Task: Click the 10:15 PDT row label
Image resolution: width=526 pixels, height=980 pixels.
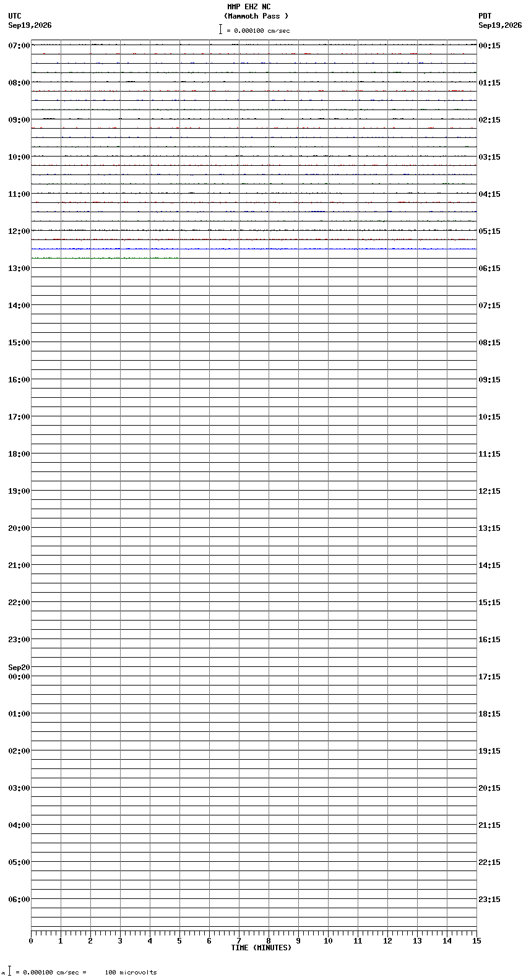Action: pos(489,417)
